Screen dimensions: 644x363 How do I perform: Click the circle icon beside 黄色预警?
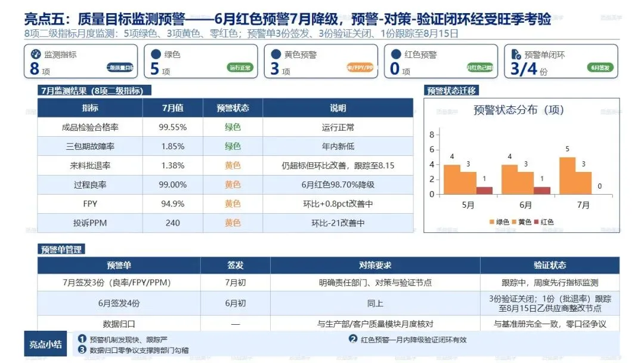click(276, 54)
